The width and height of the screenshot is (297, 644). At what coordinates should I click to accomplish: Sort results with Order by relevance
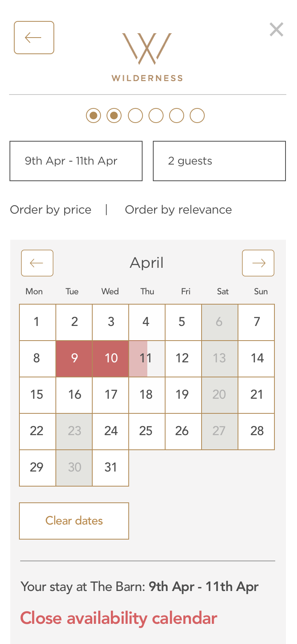pos(178,210)
